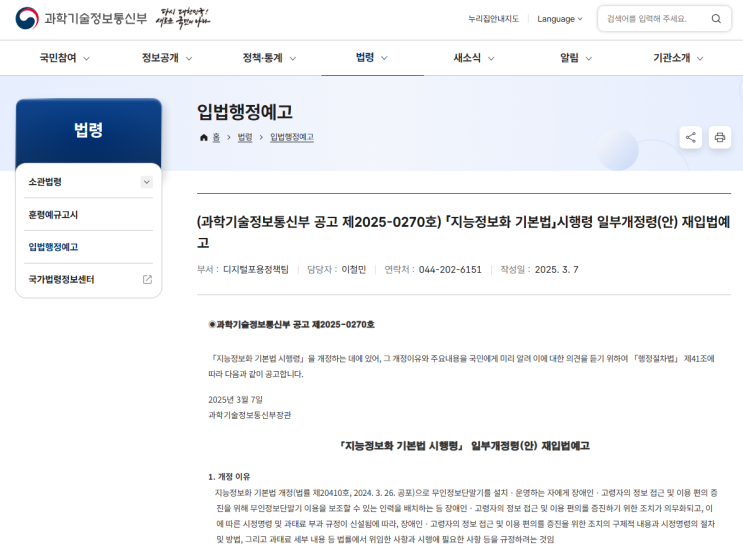Expand the 정보공개 menu chevron
This screenshot has height=545, width=743.
[x=189, y=58]
